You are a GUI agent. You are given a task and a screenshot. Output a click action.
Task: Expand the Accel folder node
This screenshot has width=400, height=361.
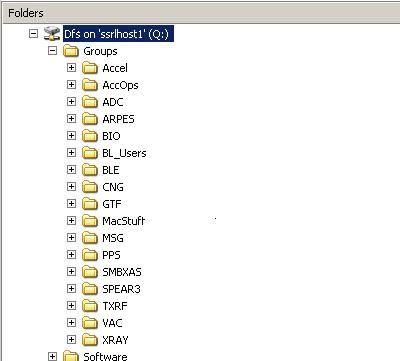(71, 68)
